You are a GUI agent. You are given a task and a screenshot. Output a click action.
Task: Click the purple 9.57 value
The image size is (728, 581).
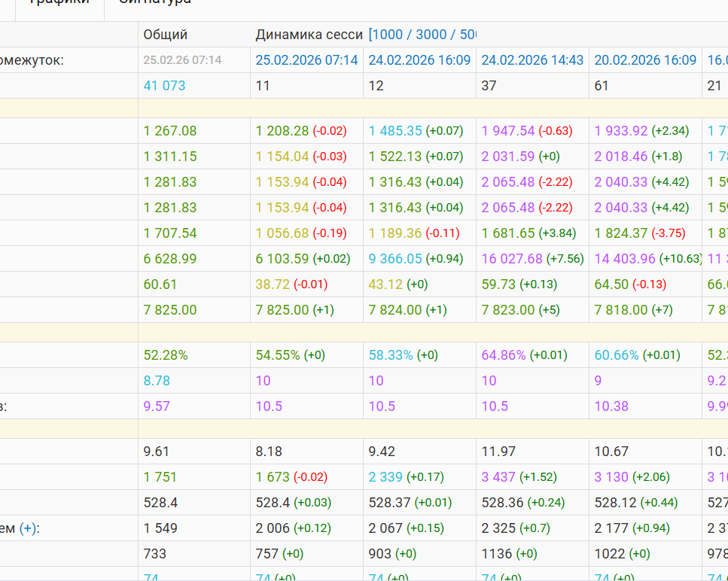tap(157, 406)
